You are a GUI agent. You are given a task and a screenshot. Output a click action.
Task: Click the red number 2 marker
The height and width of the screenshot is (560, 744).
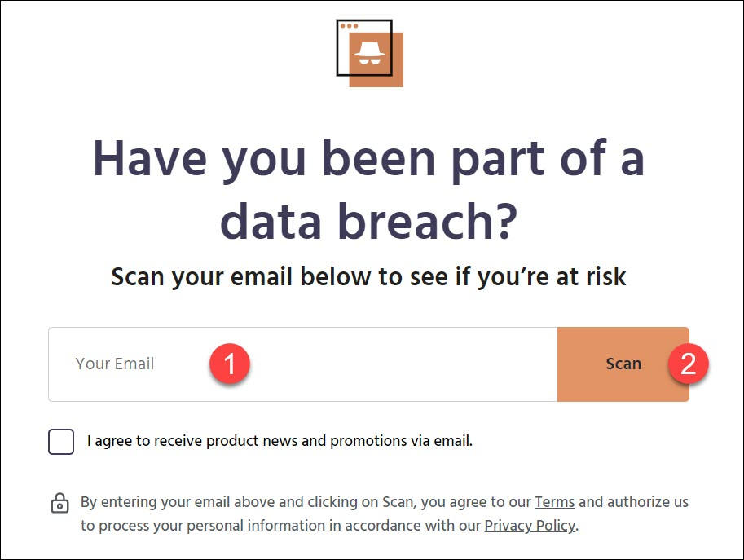pos(688,364)
